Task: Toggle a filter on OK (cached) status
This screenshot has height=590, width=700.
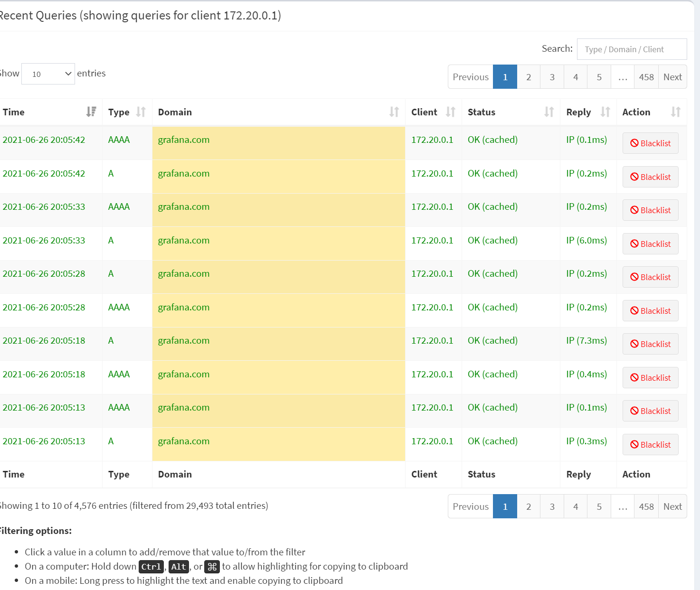Action: tap(492, 140)
